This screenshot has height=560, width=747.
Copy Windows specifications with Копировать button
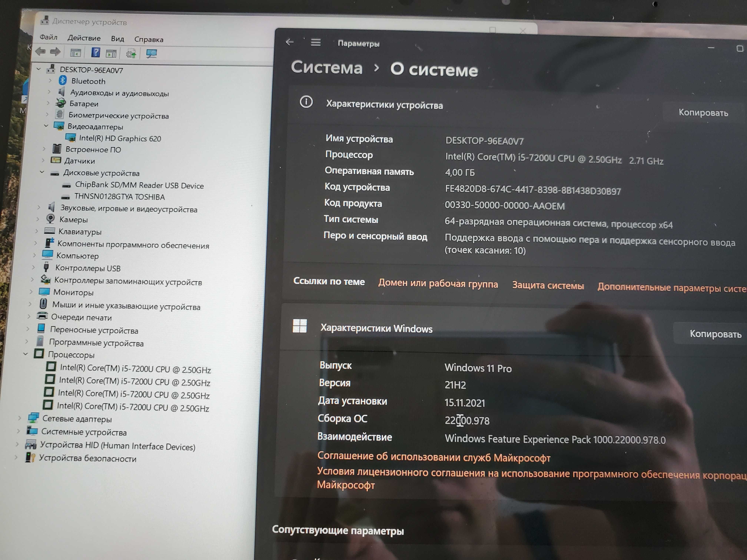coord(715,334)
